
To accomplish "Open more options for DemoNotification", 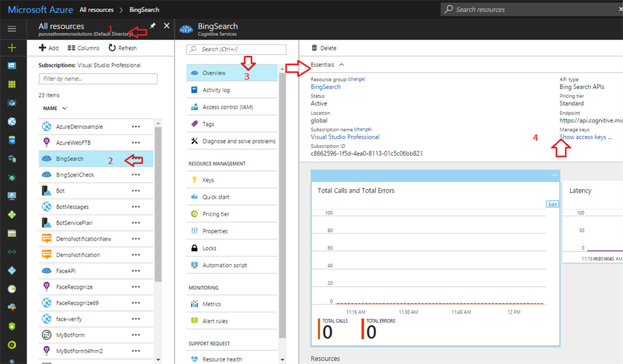I will 136,255.
